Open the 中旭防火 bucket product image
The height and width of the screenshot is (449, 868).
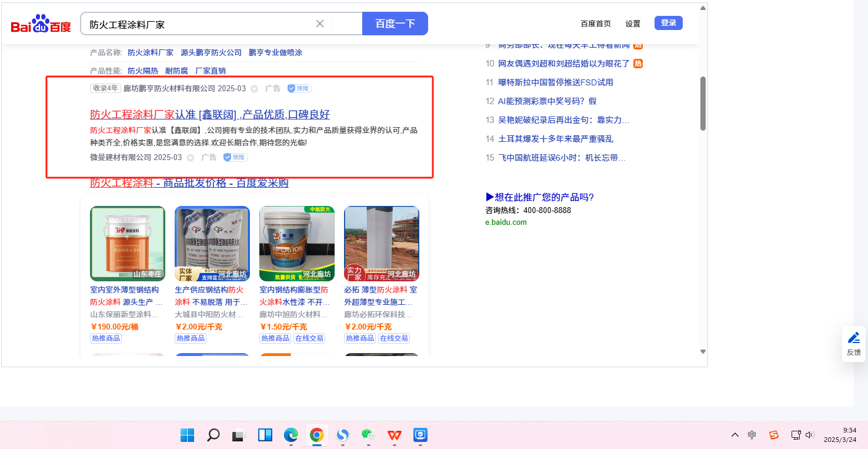click(297, 244)
